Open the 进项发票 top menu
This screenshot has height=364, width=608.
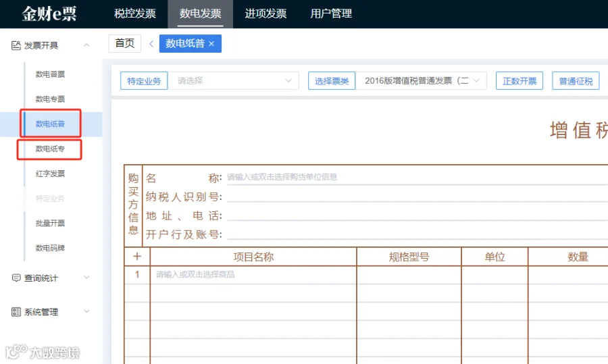[x=265, y=14]
